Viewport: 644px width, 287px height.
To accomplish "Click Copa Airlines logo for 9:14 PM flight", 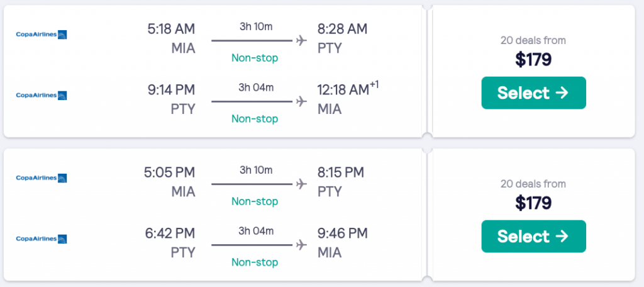I will point(42,95).
